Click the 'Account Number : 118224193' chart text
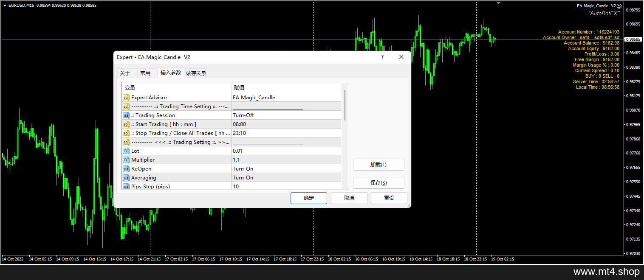The width and height of the screenshot is (644, 280). tap(588, 32)
